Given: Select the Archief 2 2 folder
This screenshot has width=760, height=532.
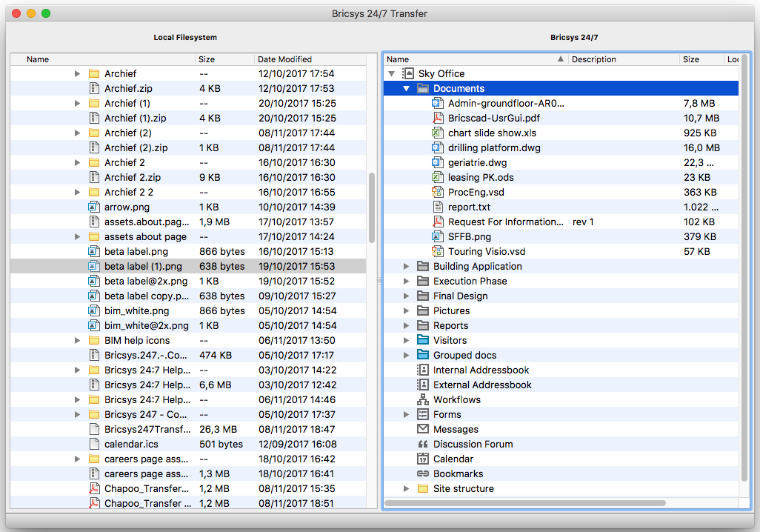Looking at the screenshot, I should click(188, 192).
